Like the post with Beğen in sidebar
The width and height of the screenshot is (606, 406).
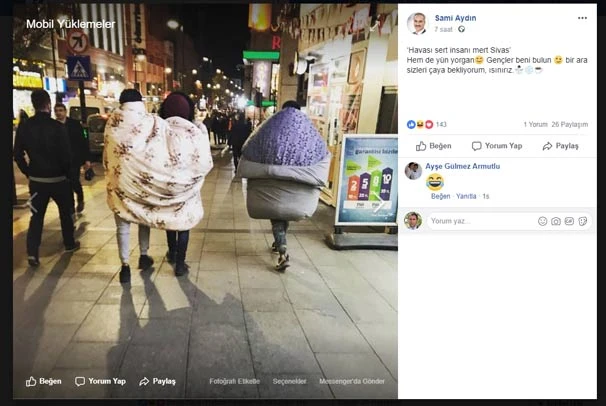point(433,146)
